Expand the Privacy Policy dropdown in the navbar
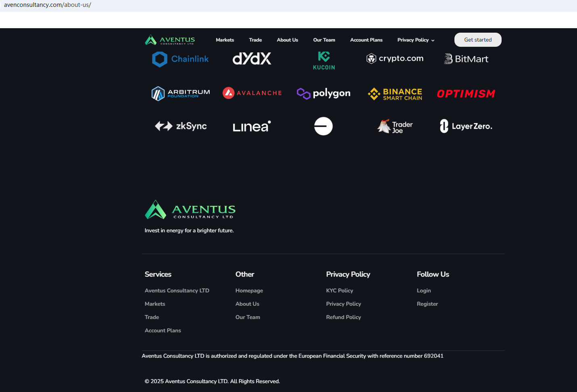The width and height of the screenshot is (577, 392). pyautogui.click(x=416, y=40)
